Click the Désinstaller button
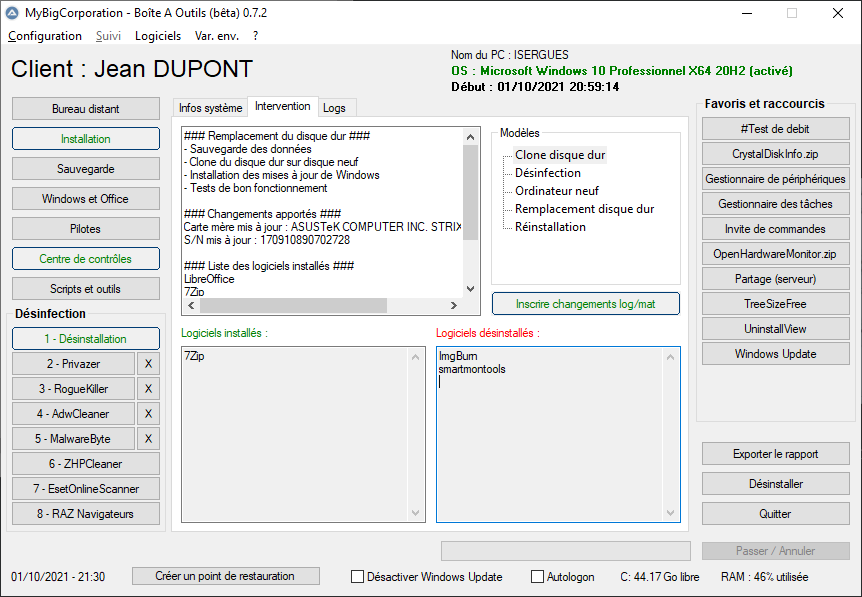Screen dimensions: 862x597 (775, 484)
